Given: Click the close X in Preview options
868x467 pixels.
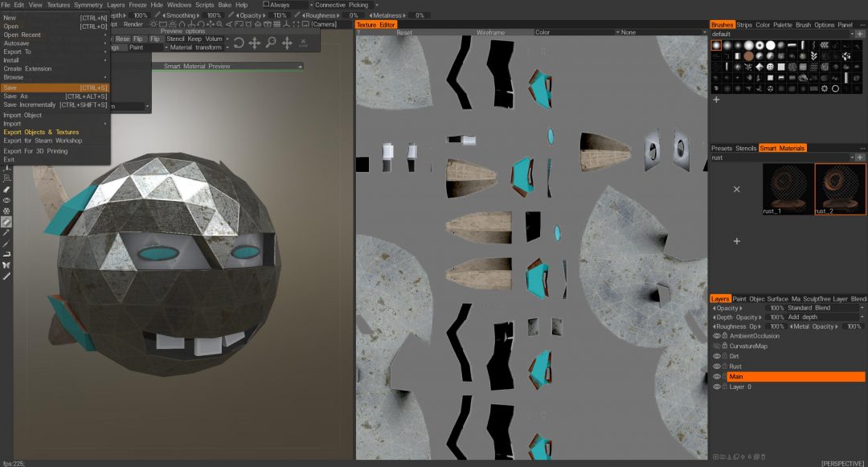Looking at the screenshot, I should [303, 42].
